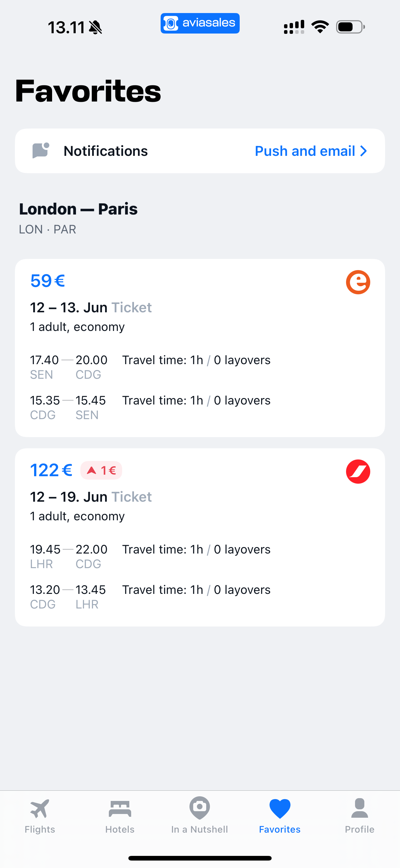Image resolution: width=400 pixels, height=868 pixels.
Task: View the 12 – 19. Jun ticket dates
Action: [x=69, y=497]
